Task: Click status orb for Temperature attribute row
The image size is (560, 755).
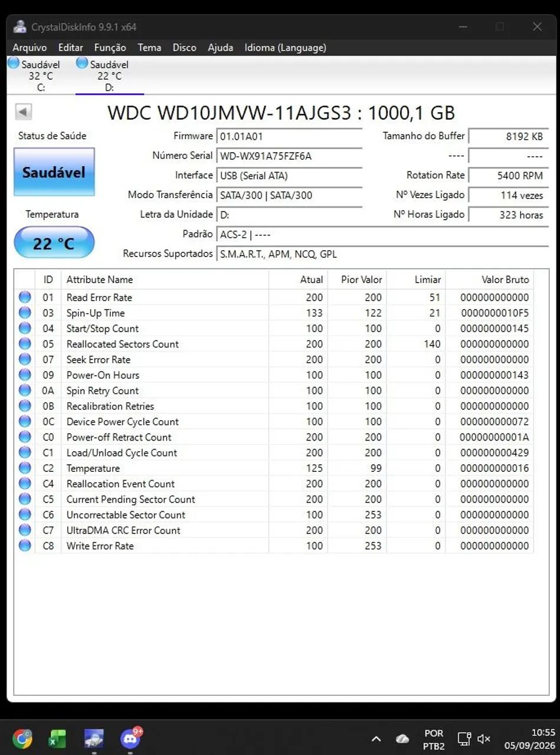Action: (25, 468)
